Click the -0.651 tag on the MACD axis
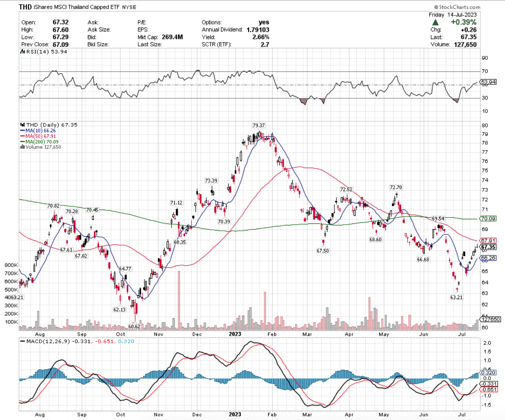 click(x=489, y=390)
